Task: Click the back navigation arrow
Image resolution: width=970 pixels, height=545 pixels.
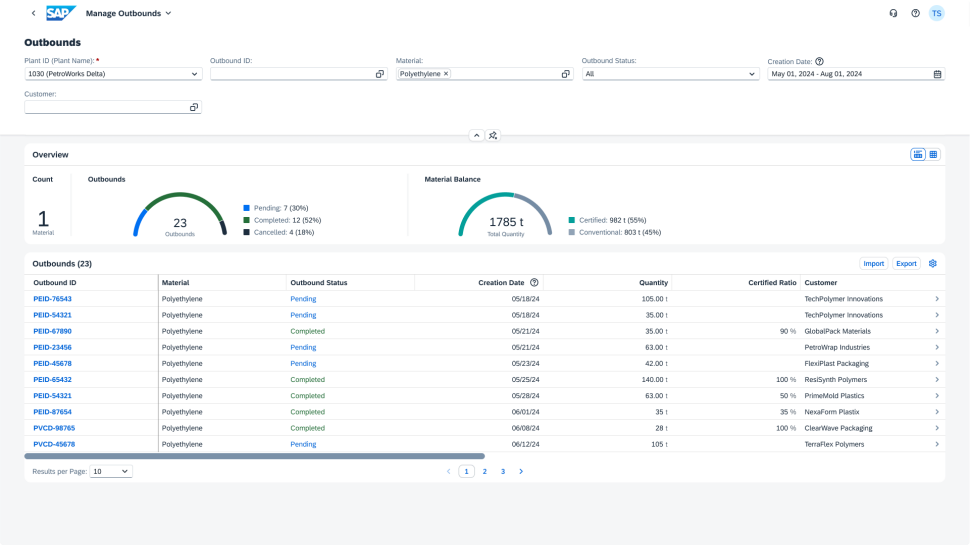Action: pyautogui.click(x=33, y=13)
